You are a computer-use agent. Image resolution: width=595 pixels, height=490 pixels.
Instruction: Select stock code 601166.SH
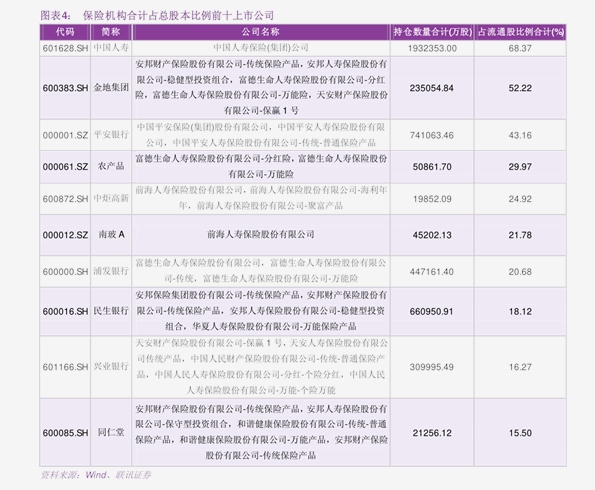pyautogui.click(x=65, y=367)
